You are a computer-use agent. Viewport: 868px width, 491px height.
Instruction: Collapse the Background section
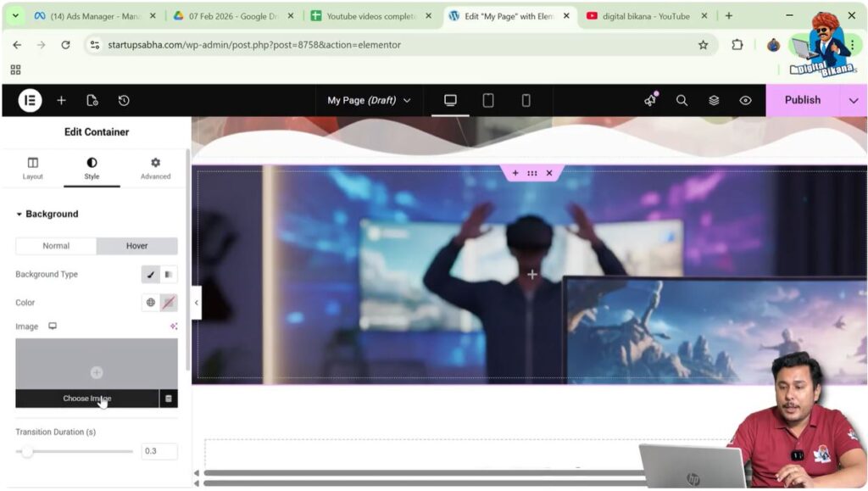click(47, 214)
